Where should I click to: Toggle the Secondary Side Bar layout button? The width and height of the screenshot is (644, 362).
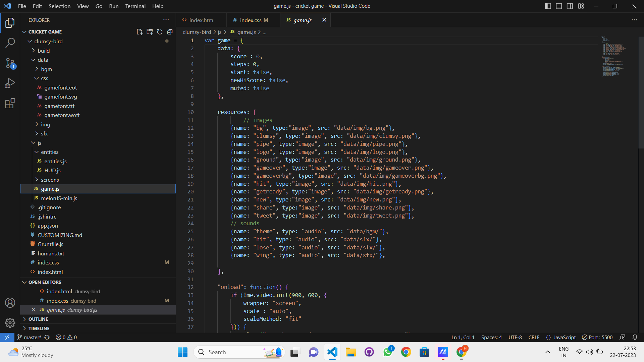pos(570,6)
